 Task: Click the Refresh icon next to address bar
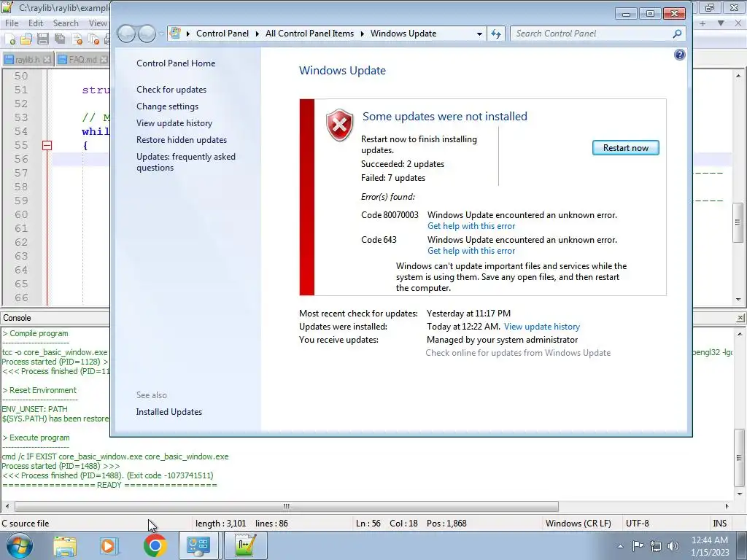point(496,34)
